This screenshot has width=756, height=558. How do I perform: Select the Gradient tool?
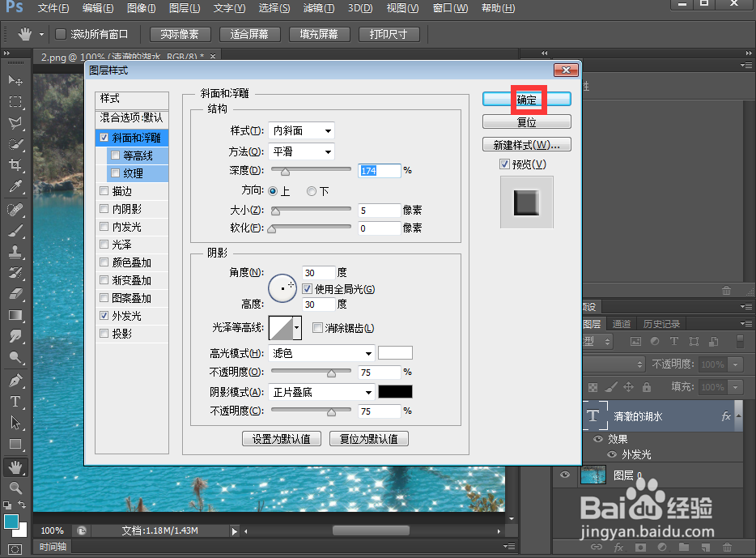point(16,316)
